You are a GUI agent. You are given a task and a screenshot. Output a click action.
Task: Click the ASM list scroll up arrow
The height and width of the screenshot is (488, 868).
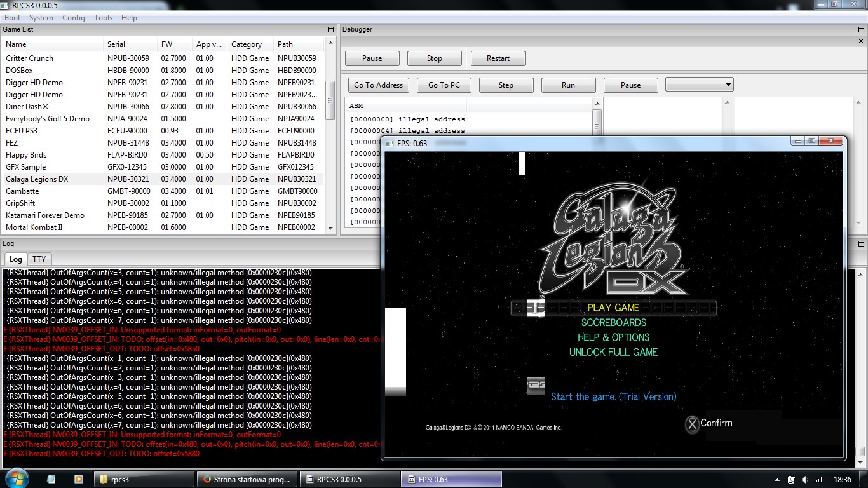pyautogui.click(x=597, y=104)
